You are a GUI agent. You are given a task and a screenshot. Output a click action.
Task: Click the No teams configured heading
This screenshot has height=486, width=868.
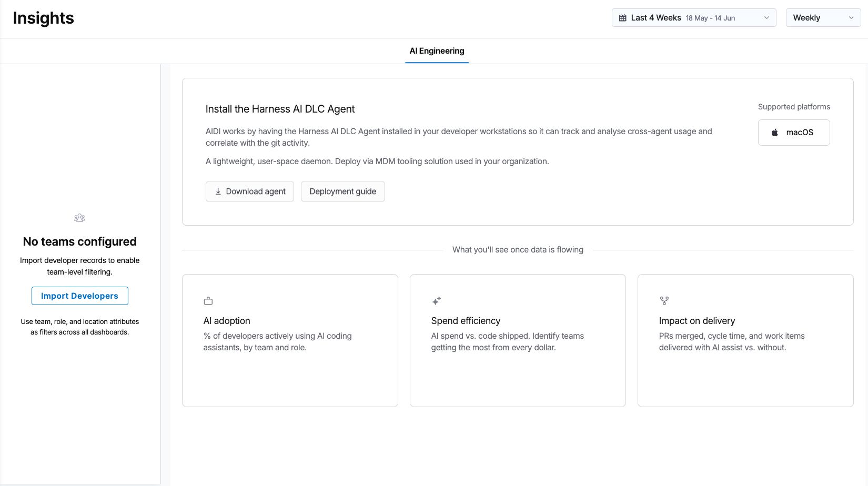point(80,241)
